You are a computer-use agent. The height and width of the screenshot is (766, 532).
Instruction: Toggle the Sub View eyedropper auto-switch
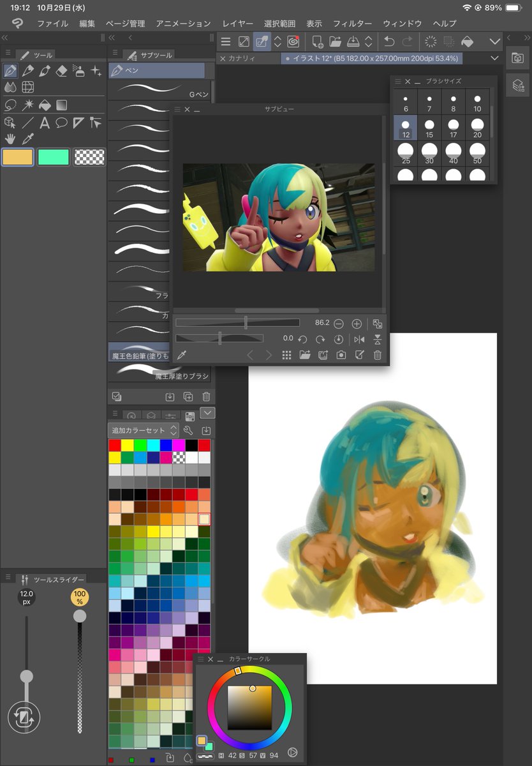click(x=181, y=355)
